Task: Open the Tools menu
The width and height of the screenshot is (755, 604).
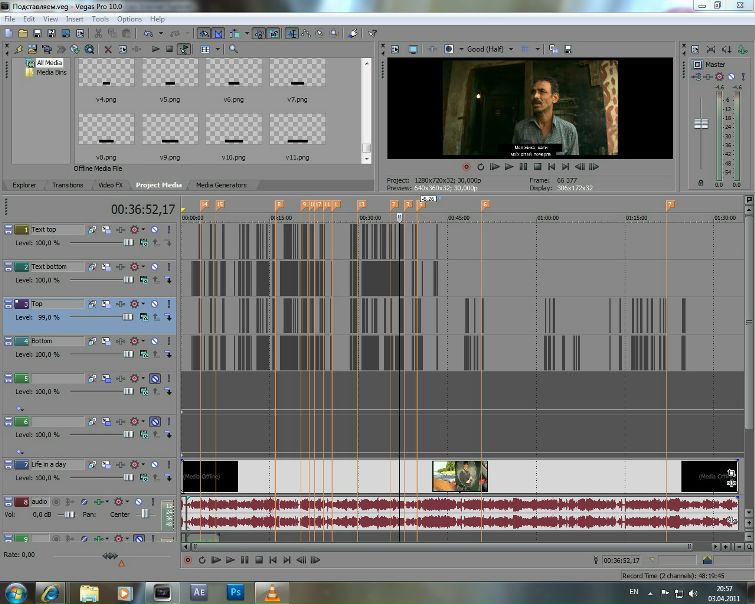Action: click(100, 19)
